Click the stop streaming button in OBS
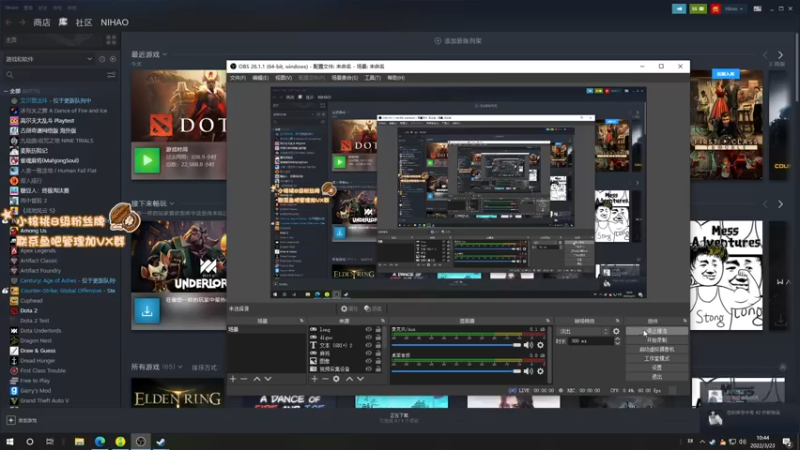Viewport: 800px width, 450px height. (657, 331)
